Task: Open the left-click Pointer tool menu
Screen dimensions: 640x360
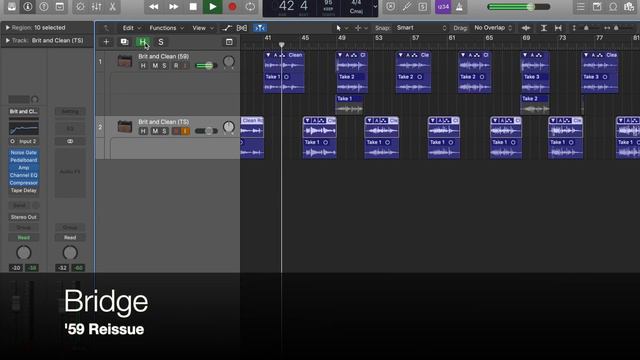Action: 341,28
